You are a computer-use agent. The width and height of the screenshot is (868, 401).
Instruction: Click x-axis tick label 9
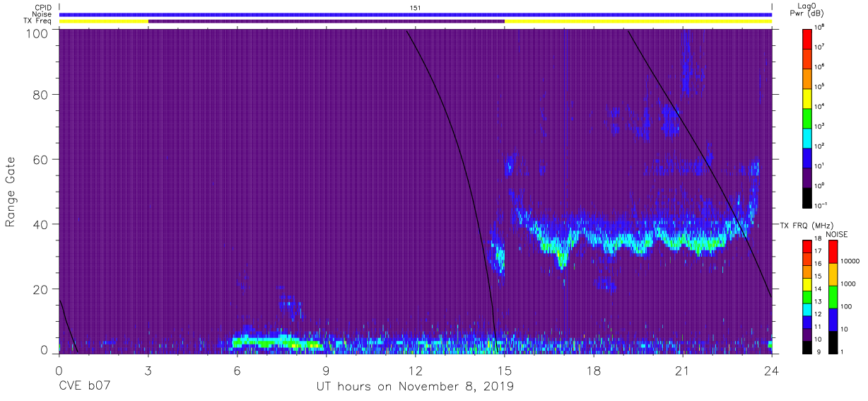326,369
